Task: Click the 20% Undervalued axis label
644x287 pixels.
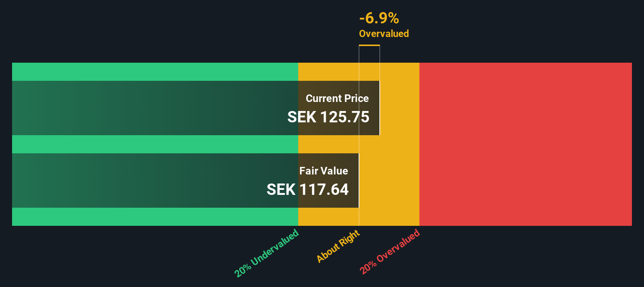Action: click(267, 253)
